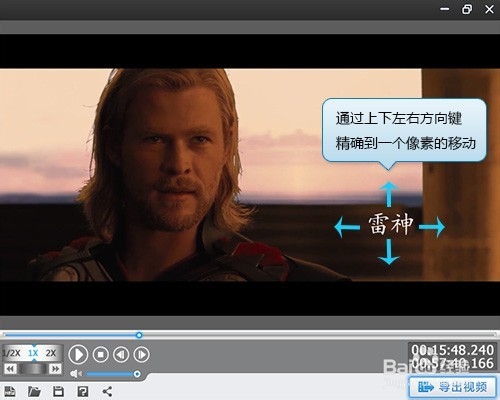This screenshot has width=500, height=400.
Task: Restore down the window
Action: (x=467, y=9)
